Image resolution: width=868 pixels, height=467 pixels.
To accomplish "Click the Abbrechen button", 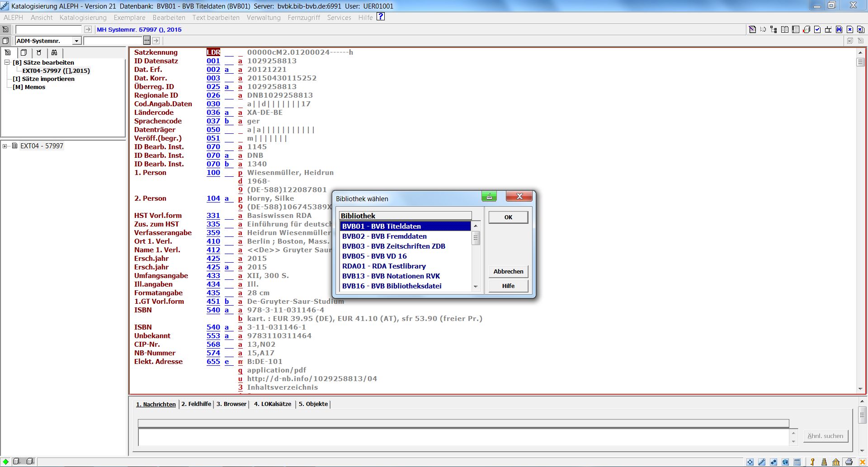I will click(x=508, y=271).
